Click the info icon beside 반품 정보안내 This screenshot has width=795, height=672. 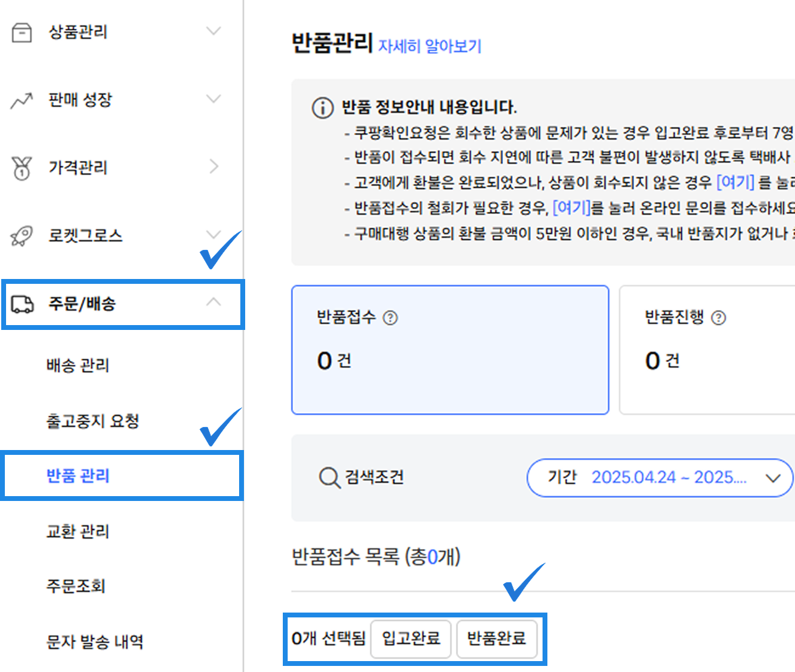click(x=322, y=108)
